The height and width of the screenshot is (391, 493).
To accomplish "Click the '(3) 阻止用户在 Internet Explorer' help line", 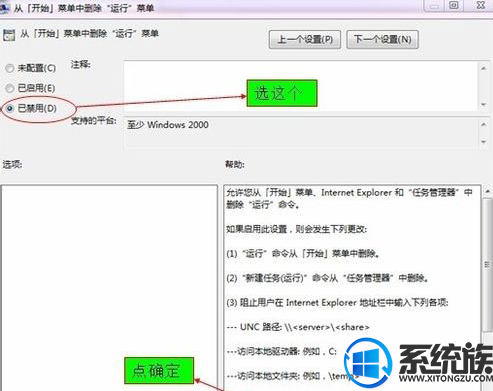I will pos(337,303).
